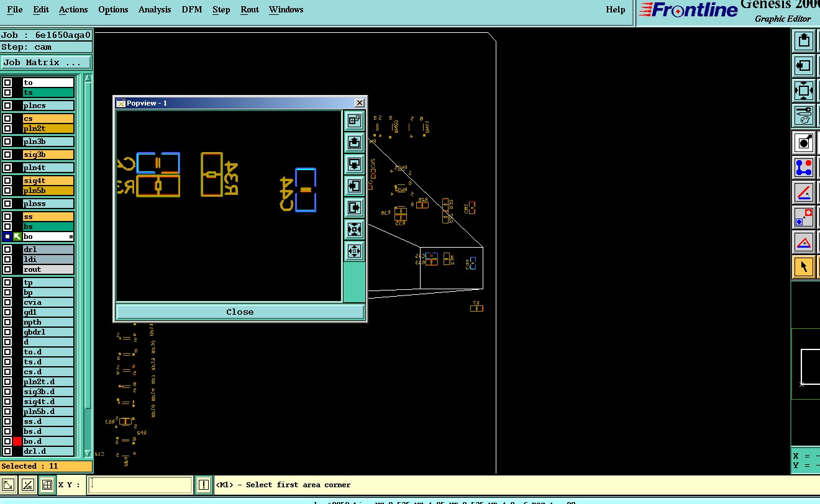Click the small expand marker on bo layer
This screenshot has width=820, height=504.
tap(71, 237)
